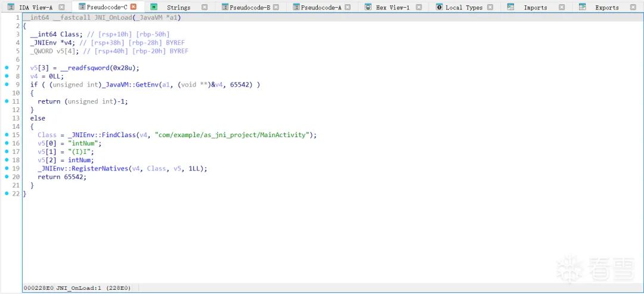Close the Local Types tab
The height and width of the screenshot is (294, 644).
[490, 7]
